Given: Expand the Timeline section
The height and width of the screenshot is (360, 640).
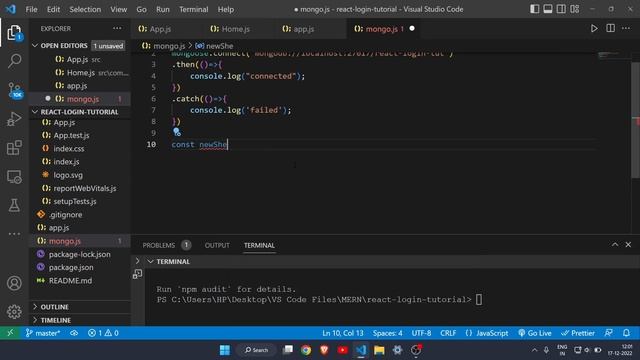Looking at the screenshot, I should [80, 320].
